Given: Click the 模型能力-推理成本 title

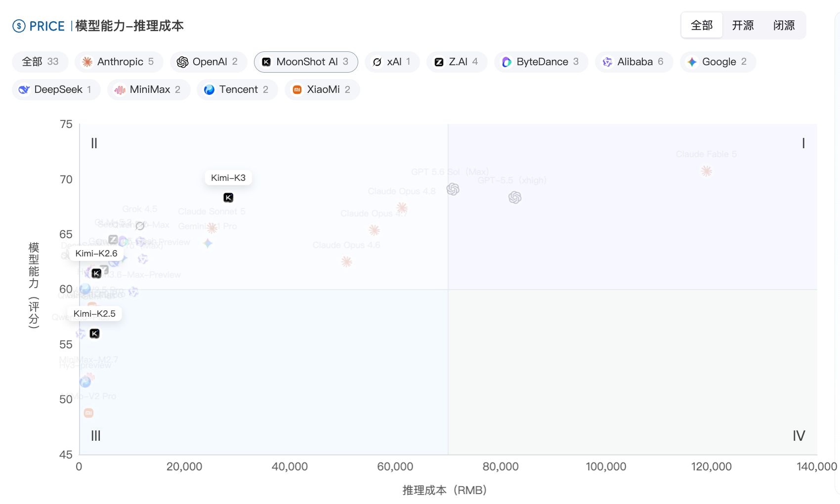Looking at the screenshot, I should tap(129, 26).
